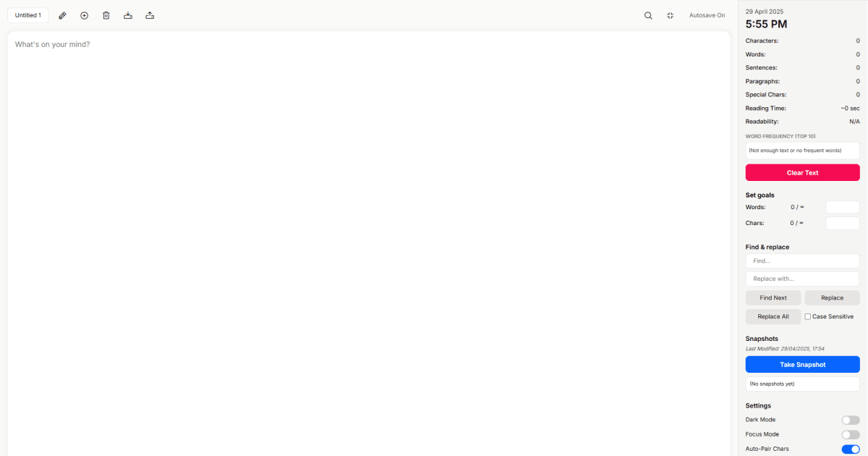
Task: Click the What's on your mind text area
Action: 368,243
